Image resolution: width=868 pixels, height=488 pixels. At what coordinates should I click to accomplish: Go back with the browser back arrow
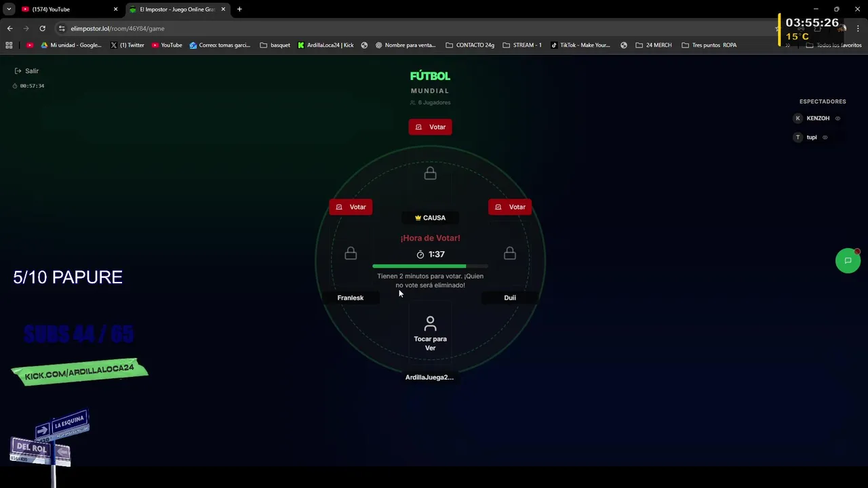(9, 28)
